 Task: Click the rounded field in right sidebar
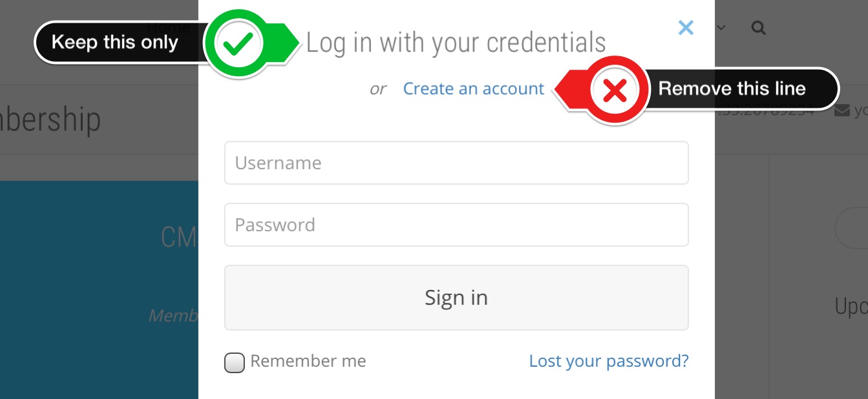(x=851, y=227)
